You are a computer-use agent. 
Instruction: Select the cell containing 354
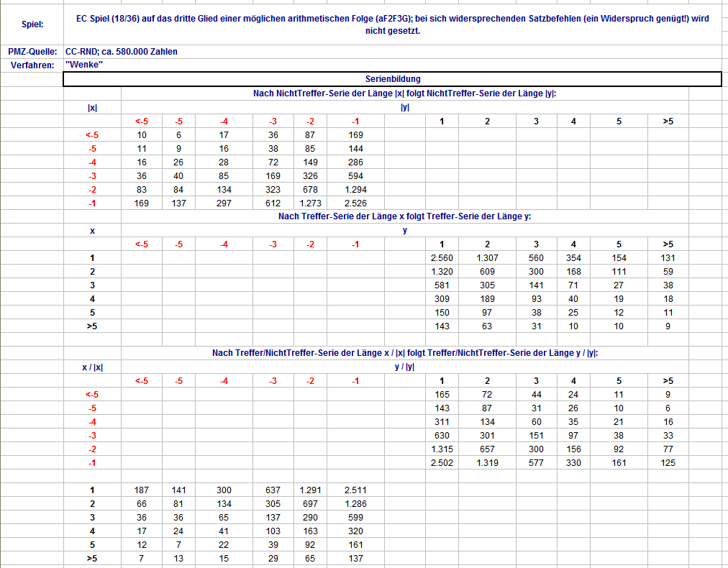[x=573, y=258]
